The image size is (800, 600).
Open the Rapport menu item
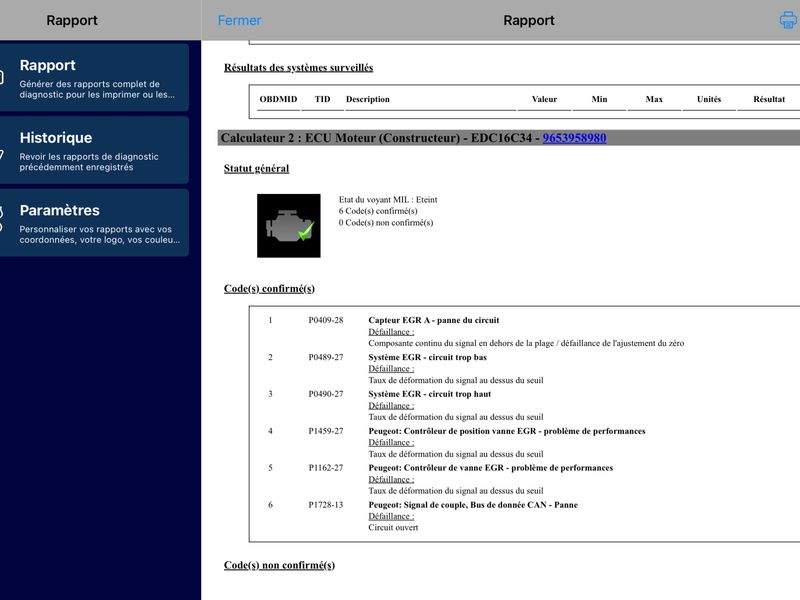coord(94,78)
